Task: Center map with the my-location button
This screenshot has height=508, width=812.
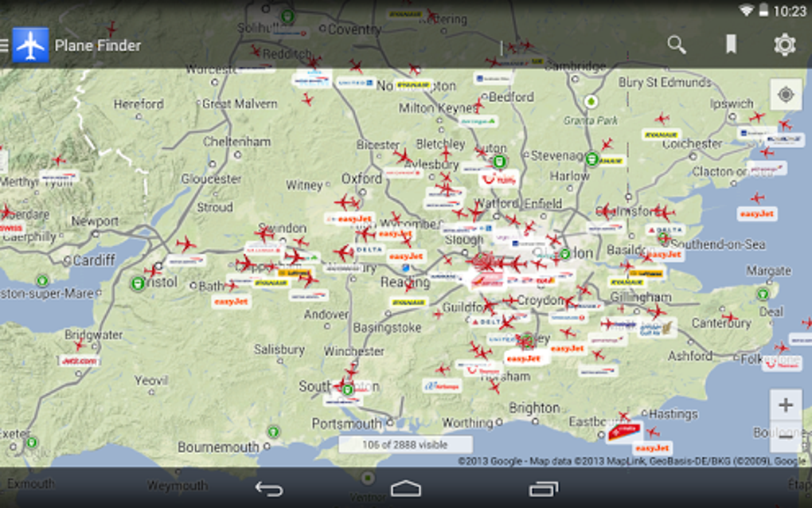Action: [786, 95]
